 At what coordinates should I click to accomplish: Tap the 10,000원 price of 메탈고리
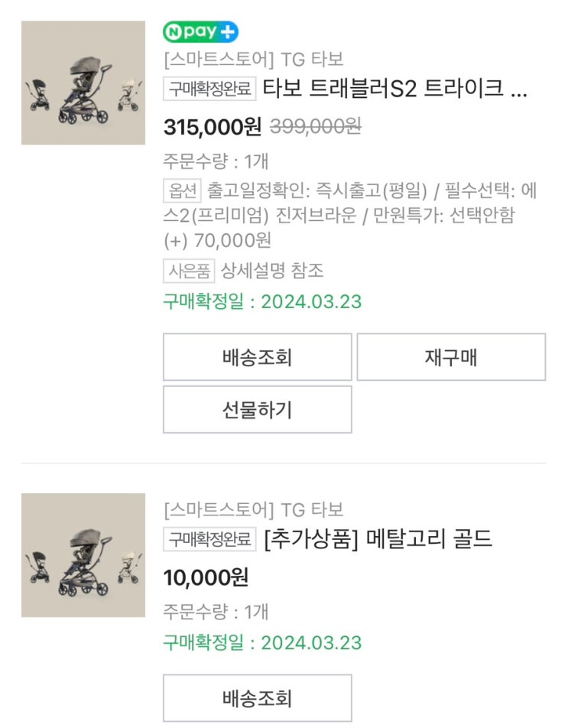click(206, 577)
